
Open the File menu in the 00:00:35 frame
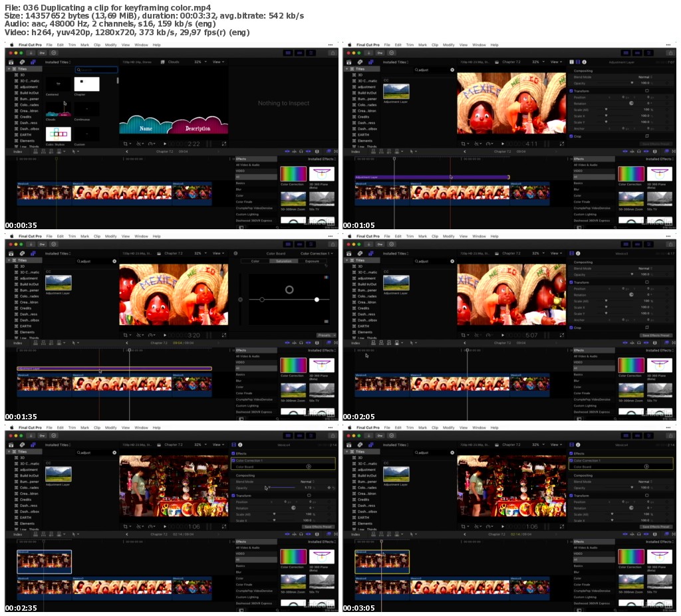click(49, 45)
